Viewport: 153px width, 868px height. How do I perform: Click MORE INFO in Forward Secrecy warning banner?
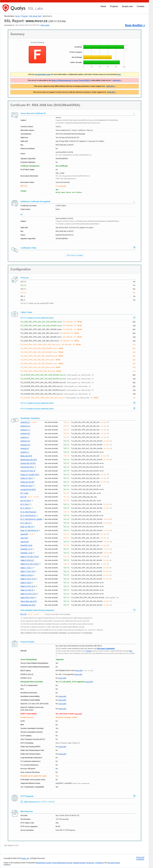111,92
